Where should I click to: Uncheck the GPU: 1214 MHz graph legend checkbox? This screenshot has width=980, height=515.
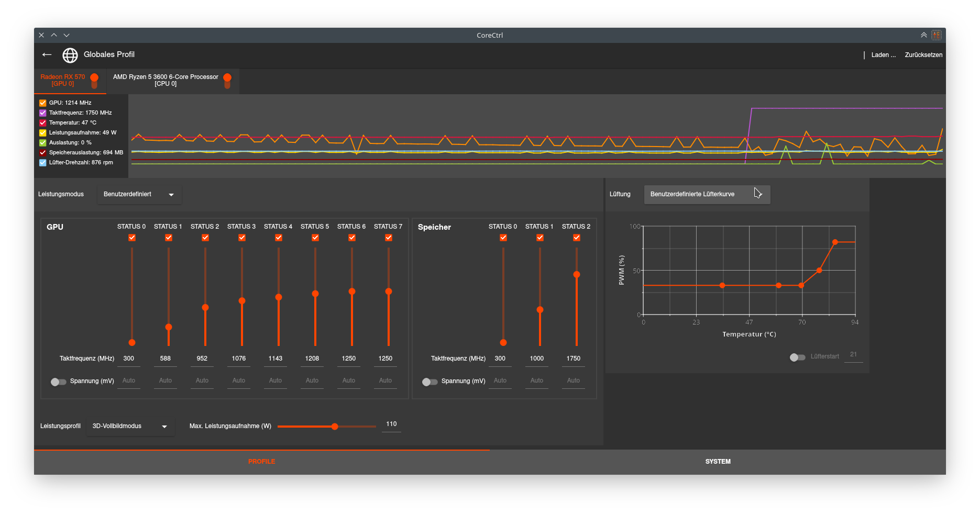coord(43,103)
